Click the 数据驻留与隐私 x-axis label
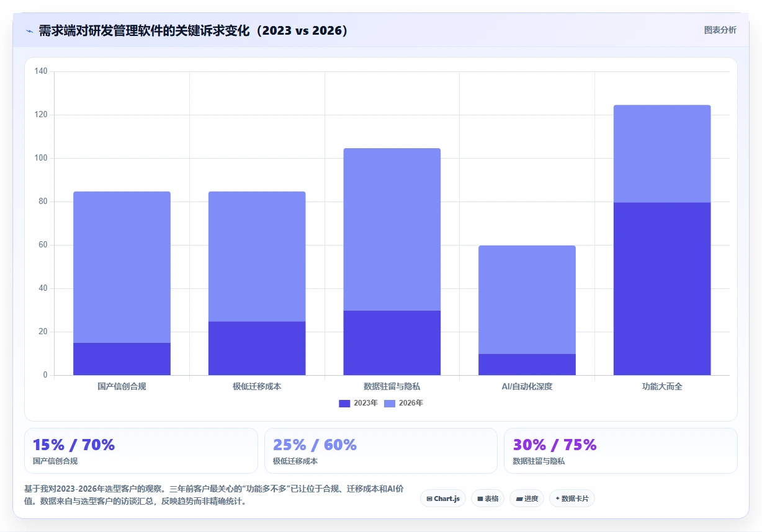 pyautogui.click(x=392, y=386)
